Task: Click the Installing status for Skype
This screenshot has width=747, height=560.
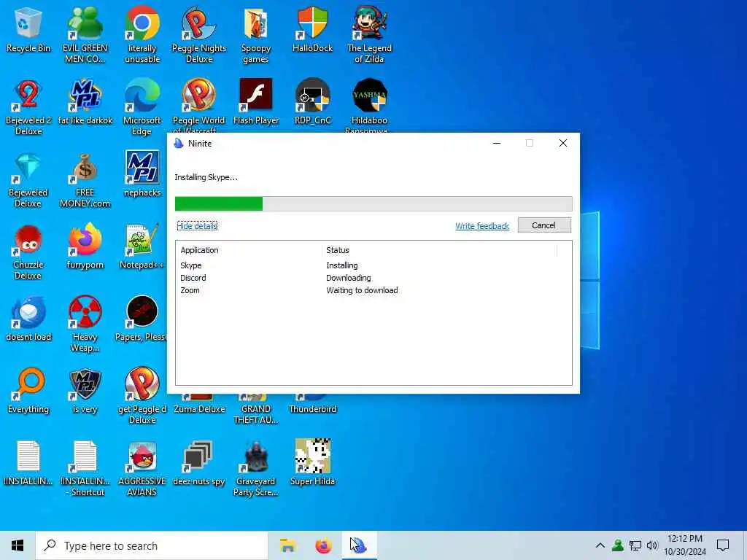Action: point(341,265)
